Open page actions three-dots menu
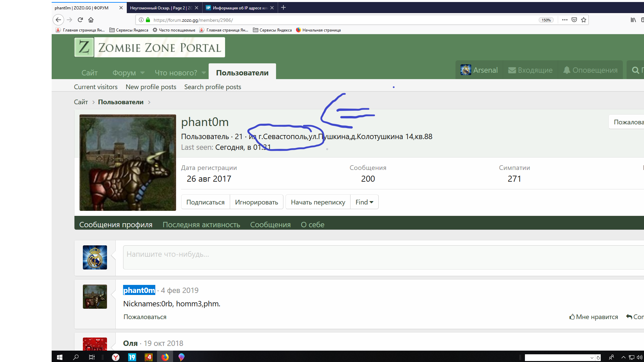The width and height of the screenshot is (644, 362). (565, 20)
